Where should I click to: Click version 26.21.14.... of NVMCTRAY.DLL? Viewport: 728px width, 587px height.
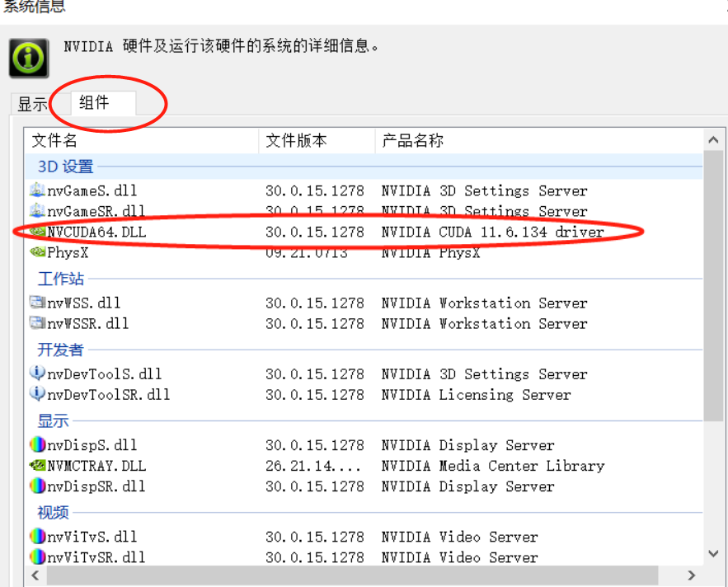pos(313,465)
